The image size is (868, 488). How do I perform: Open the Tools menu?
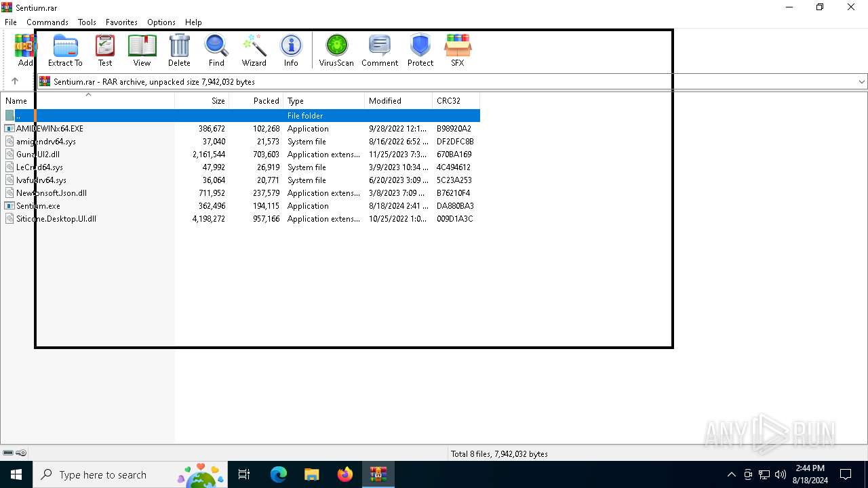(x=87, y=22)
